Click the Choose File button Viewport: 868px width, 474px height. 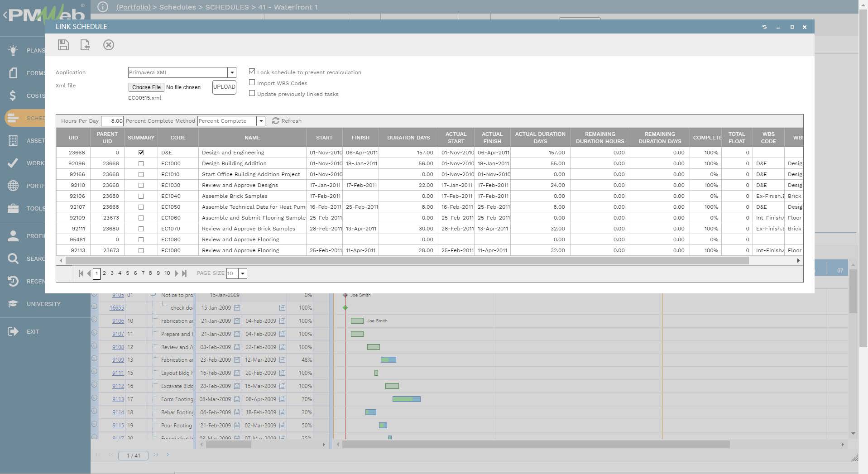pyautogui.click(x=146, y=87)
